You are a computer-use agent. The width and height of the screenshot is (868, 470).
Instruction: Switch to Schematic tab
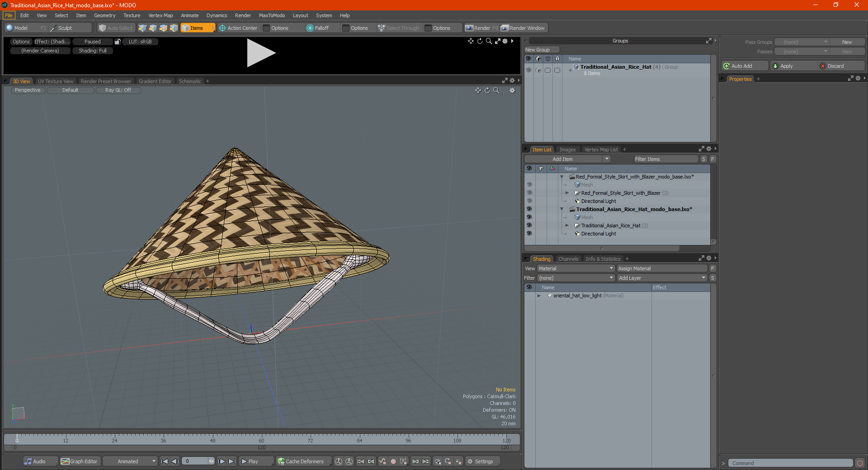click(190, 81)
